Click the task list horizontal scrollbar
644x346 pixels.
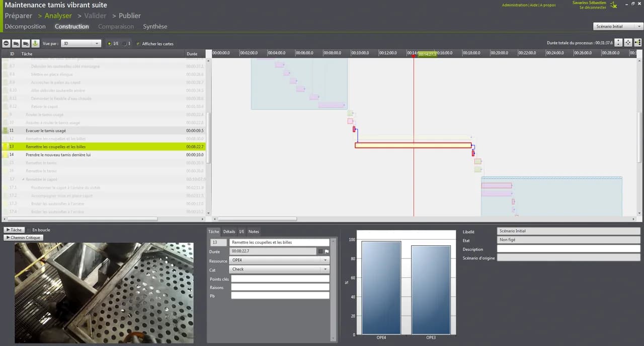coord(82,219)
